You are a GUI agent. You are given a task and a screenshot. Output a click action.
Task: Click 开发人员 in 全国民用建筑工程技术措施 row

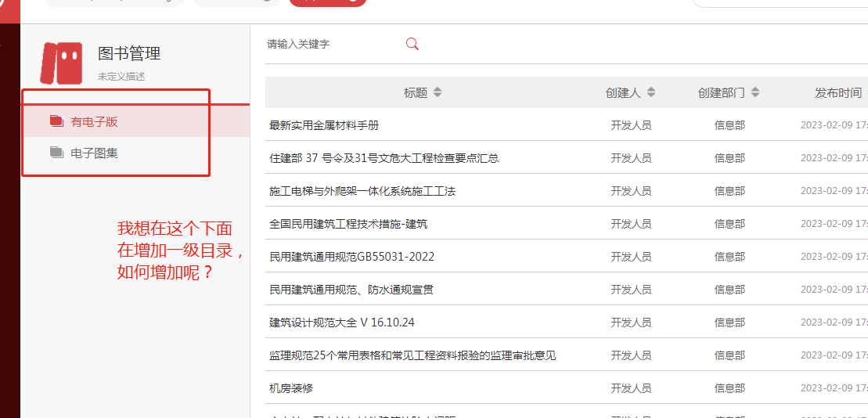point(631,224)
